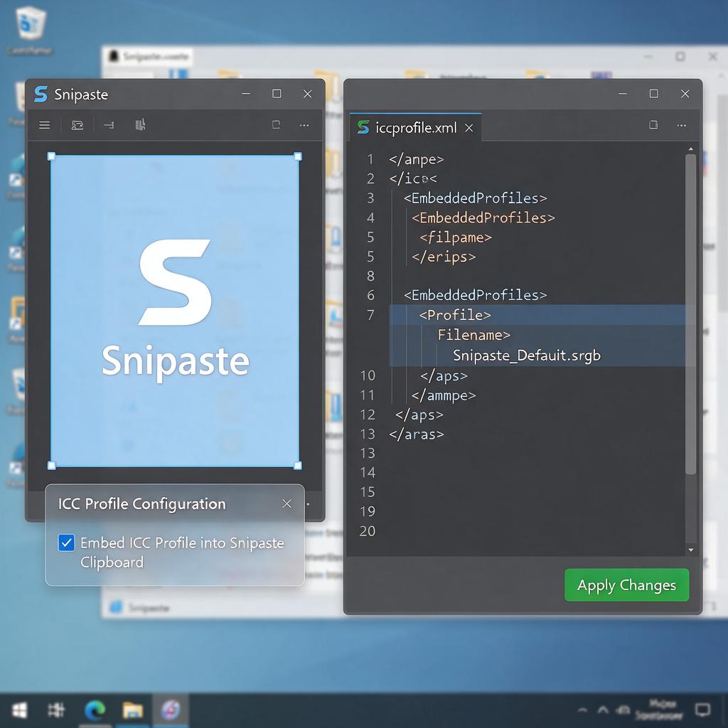Click the editor scrollbar down arrow
The height and width of the screenshot is (728, 728).
691,550
